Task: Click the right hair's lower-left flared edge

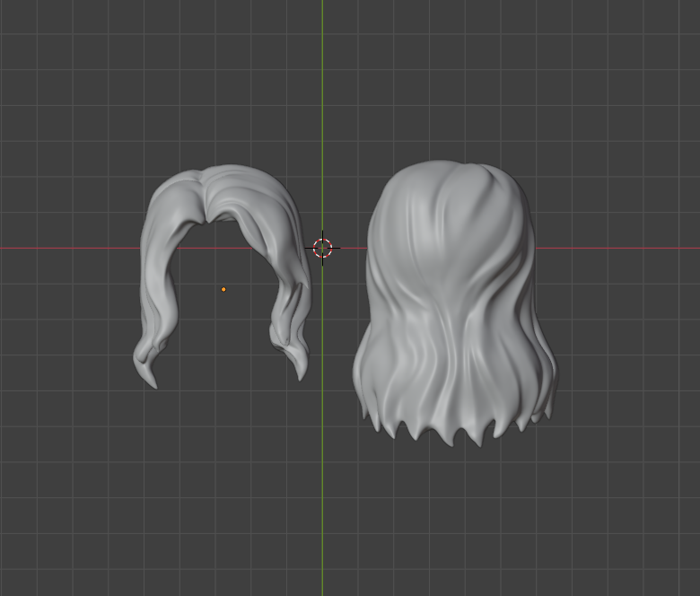Action: point(368,386)
